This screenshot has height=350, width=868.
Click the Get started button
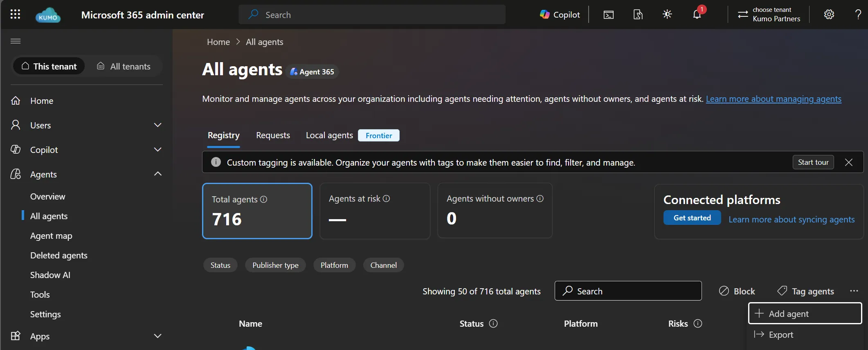pos(692,218)
